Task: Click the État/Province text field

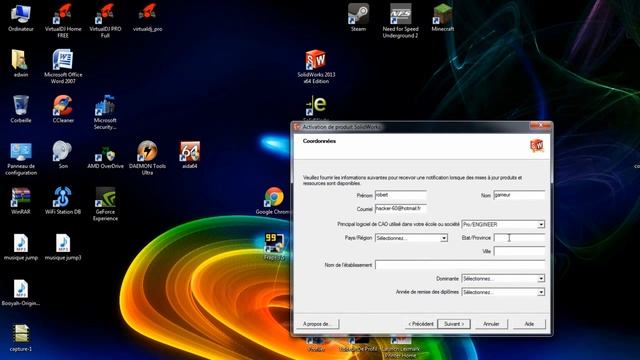Action: pos(519,238)
